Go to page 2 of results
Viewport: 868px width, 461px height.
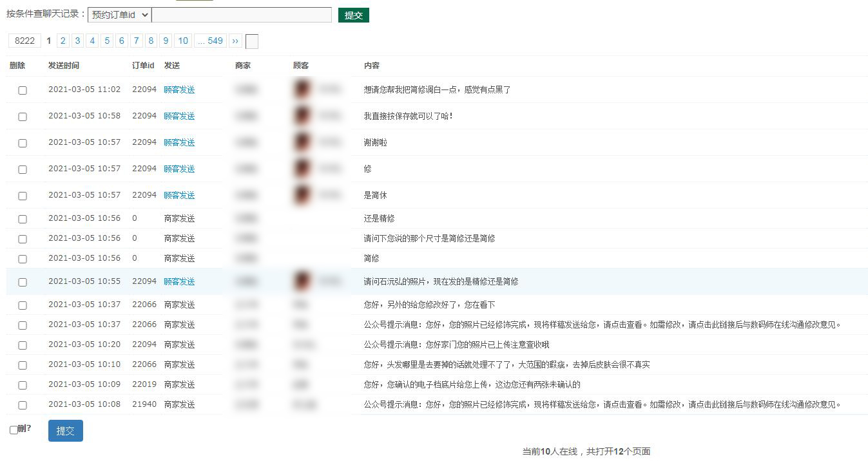coord(63,41)
